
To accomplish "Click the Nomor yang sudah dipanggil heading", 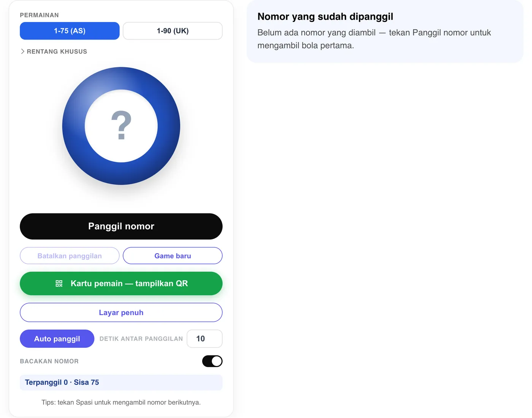I will click(x=325, y=17).
